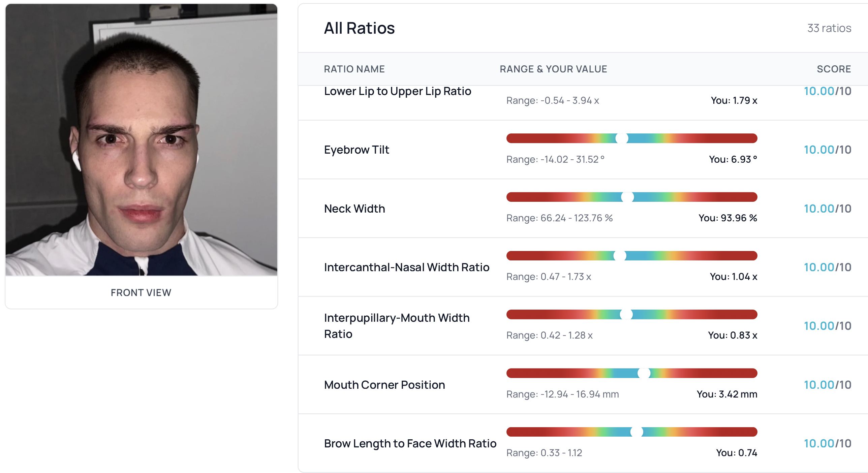Click the Brow Length to Face Width slider handle
The image size is (868, 473).
pos(637,432)
